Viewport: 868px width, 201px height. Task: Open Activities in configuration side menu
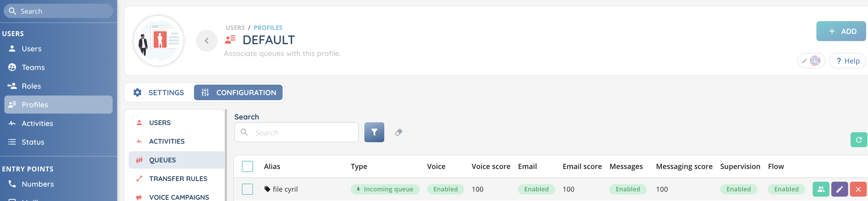click(167, 141)
